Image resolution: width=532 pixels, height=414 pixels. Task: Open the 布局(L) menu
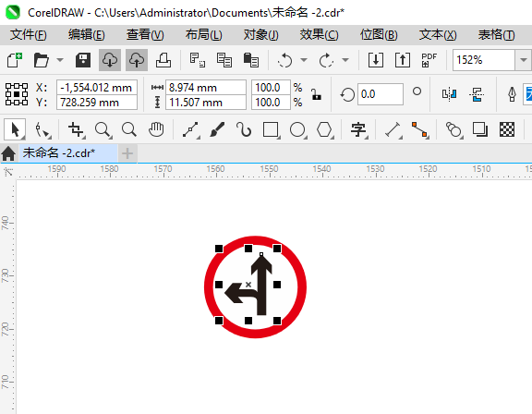point(203,34)
